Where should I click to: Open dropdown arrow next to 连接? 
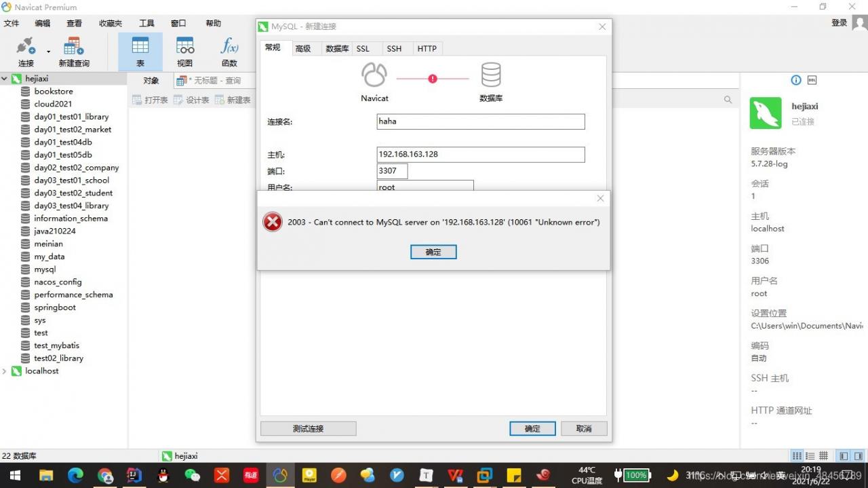(48, 51)
